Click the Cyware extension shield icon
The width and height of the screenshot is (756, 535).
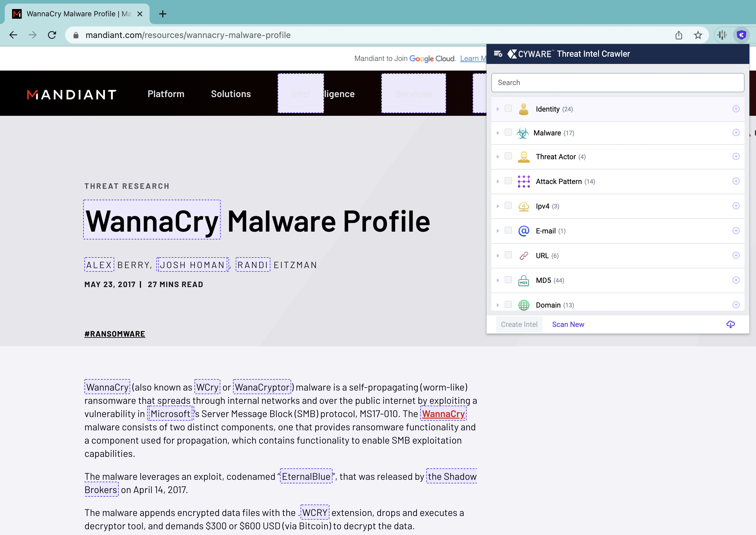[x=741, y=35]
